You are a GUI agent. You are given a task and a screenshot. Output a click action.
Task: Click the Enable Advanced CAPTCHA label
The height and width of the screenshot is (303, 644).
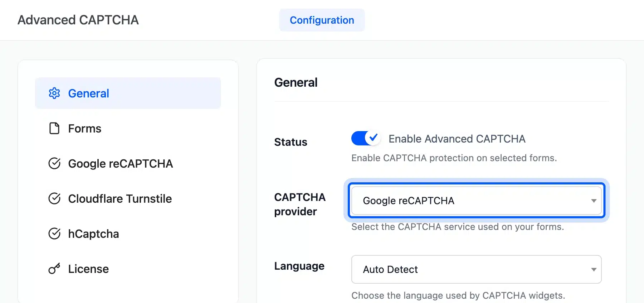[457, 139]
